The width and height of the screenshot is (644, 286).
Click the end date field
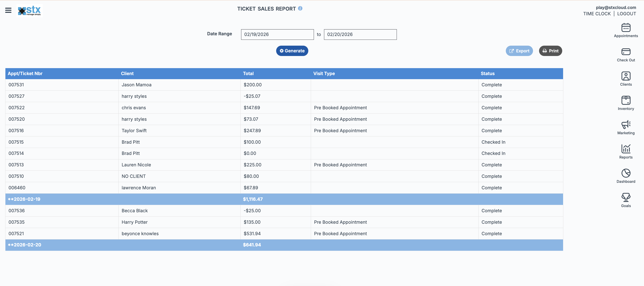tap(360, 35)
